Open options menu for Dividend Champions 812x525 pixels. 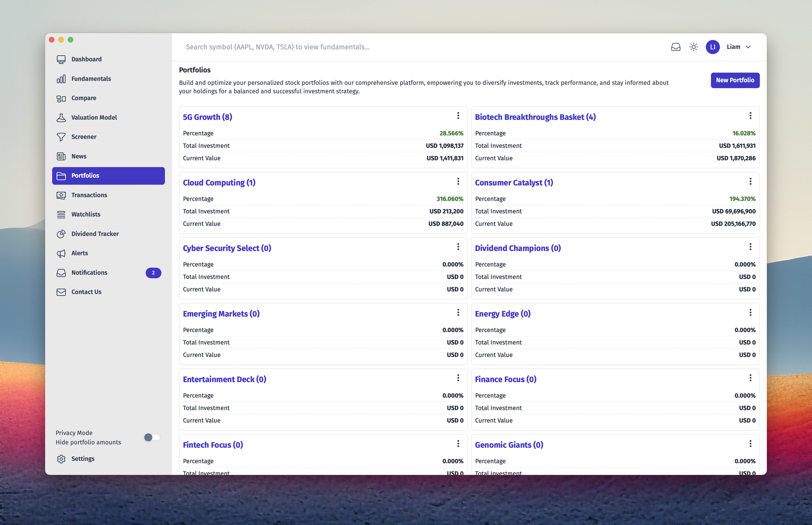tap(750, 247)
